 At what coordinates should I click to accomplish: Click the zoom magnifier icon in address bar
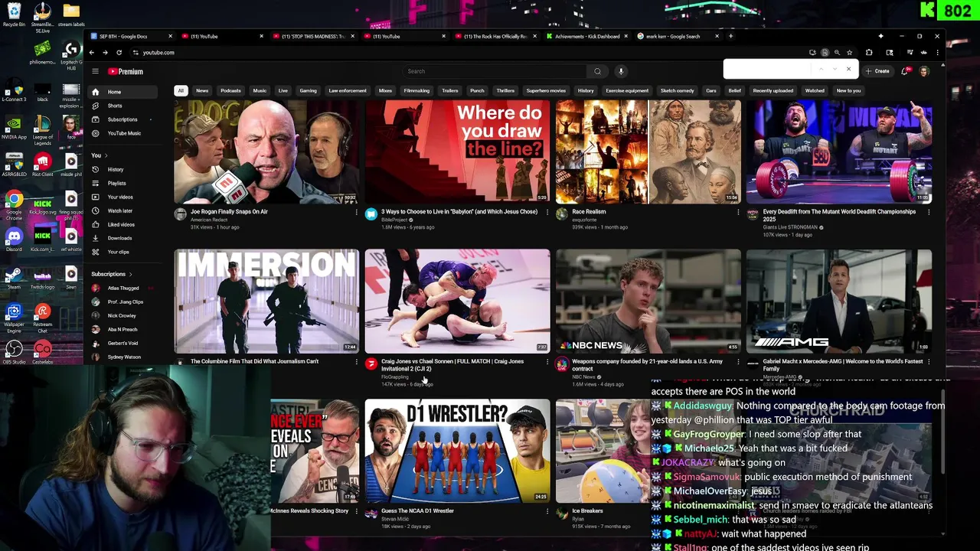(x=837, y=53)
